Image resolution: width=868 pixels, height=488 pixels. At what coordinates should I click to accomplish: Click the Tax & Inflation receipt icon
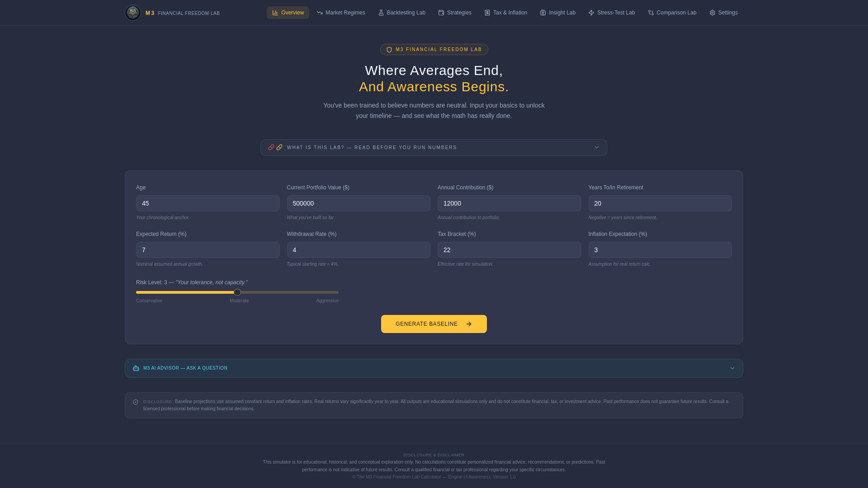coord(487,13)
